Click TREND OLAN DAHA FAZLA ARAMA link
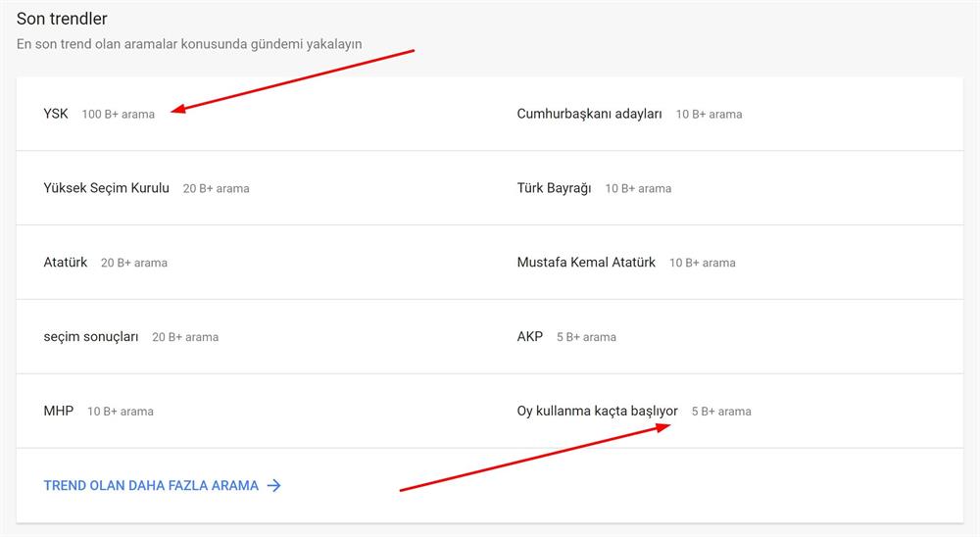Screen dimensions: 980x537 [x=151, y=486]
